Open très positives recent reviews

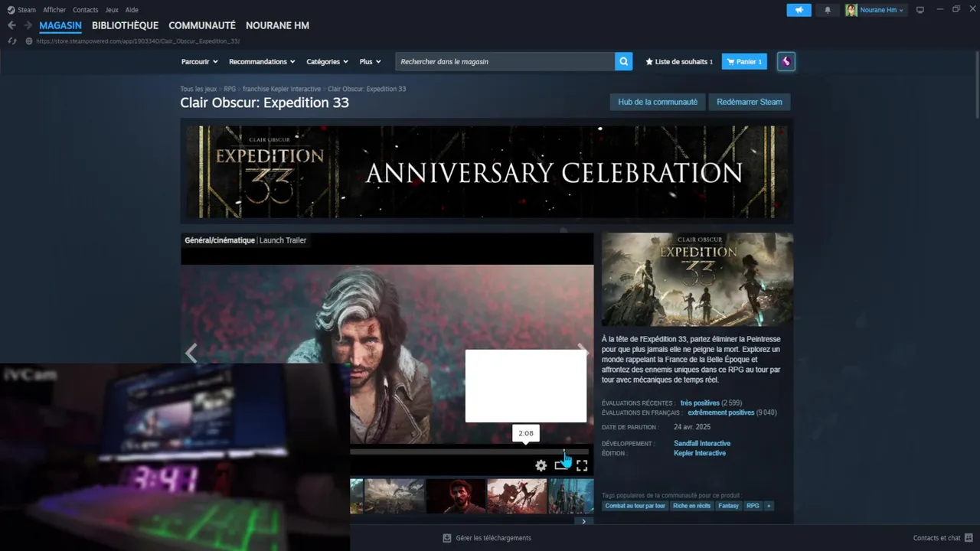click(700, 403)
